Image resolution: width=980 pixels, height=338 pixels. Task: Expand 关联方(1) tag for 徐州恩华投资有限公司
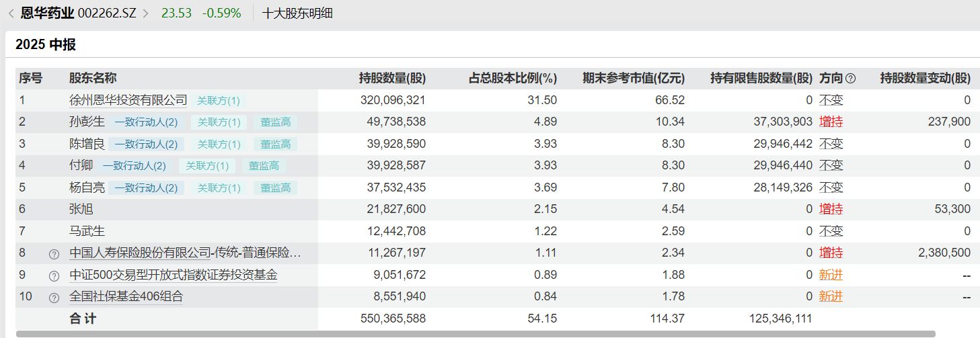[218, 101]
